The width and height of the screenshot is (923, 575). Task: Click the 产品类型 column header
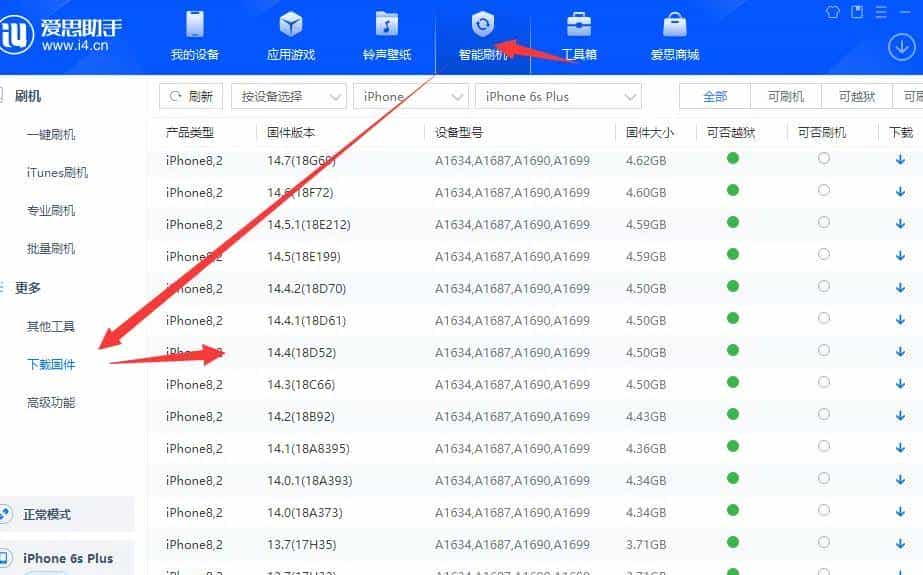(x=190, y=132)
